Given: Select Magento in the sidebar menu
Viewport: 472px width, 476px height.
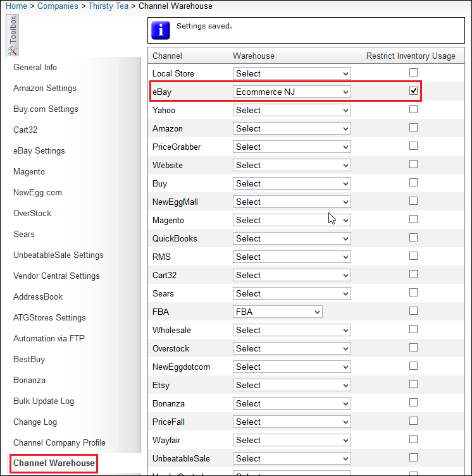Looking at the screenshot, I should point(29,171).
